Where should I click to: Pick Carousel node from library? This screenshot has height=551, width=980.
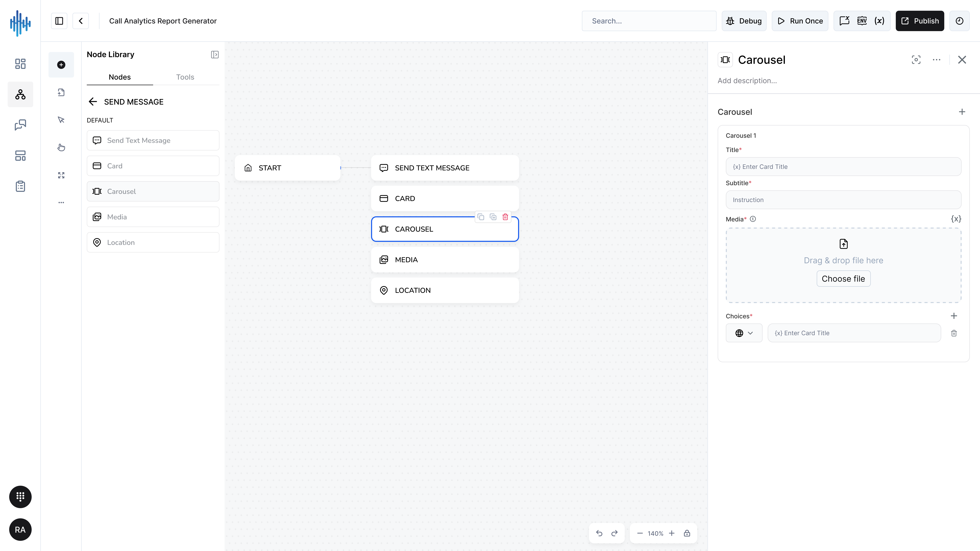pyautogui.click(x=153, y=191)
